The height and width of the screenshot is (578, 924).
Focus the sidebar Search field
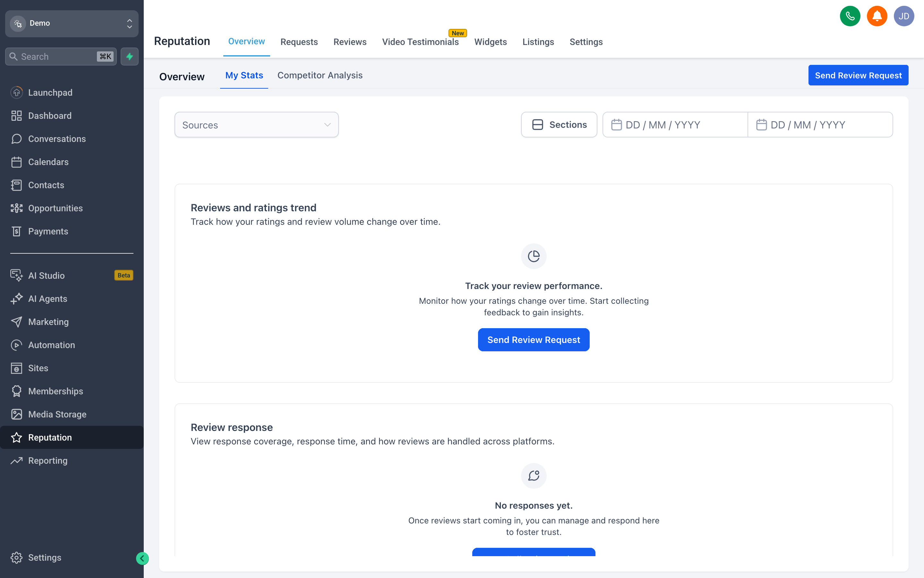[x=61, y=57]
